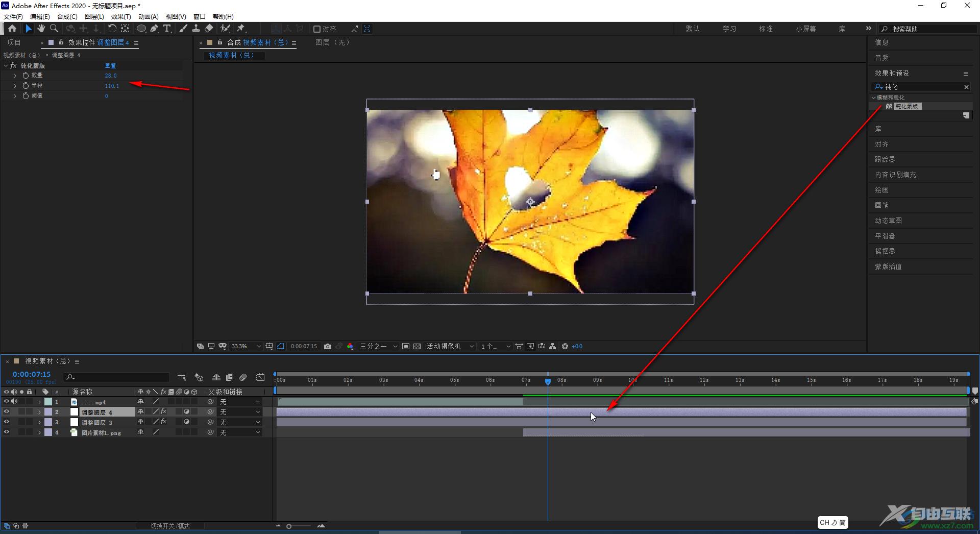This screenshot has width=980, height=534.
Task: Toggle the transparency grid icon
Action: pyautogui.click(x=417, y=346)
